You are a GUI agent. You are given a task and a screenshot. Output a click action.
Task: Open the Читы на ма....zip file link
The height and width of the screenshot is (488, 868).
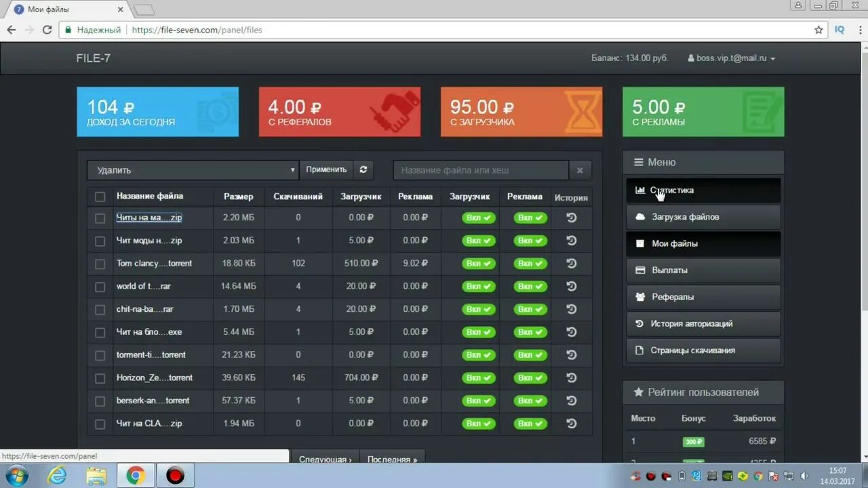point(149,218)
